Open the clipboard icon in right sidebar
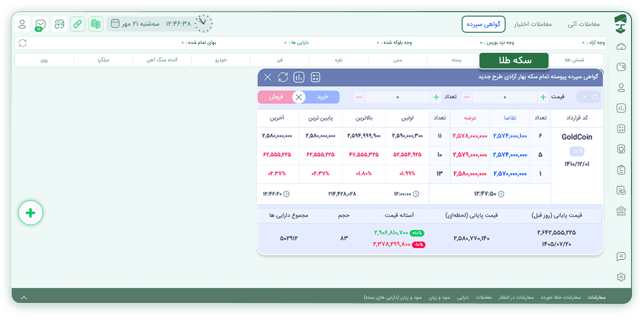Image resolution: width=644 pixels, height=322 pixels. click(x=621, y=170)
